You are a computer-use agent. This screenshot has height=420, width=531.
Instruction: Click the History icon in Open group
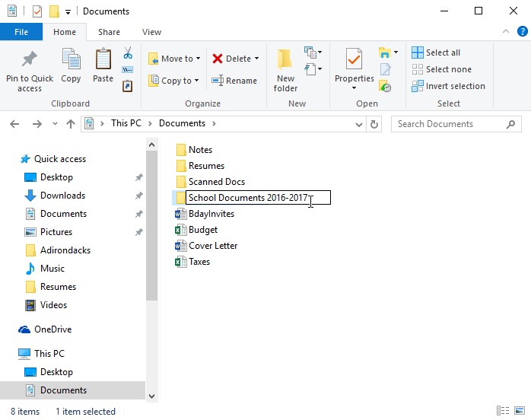click(385, 86)
